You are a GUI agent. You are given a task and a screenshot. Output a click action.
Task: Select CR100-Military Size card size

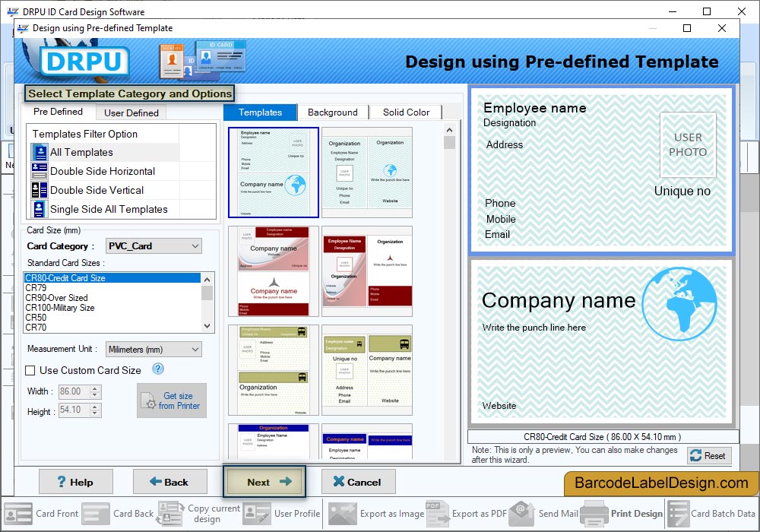pyautogui.click(x=112, y=308)
